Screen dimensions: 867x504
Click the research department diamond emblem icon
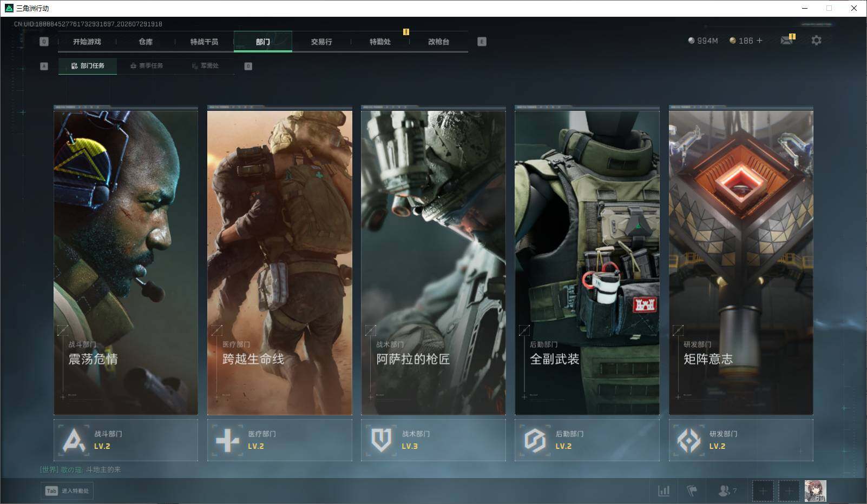coord(689,440)
